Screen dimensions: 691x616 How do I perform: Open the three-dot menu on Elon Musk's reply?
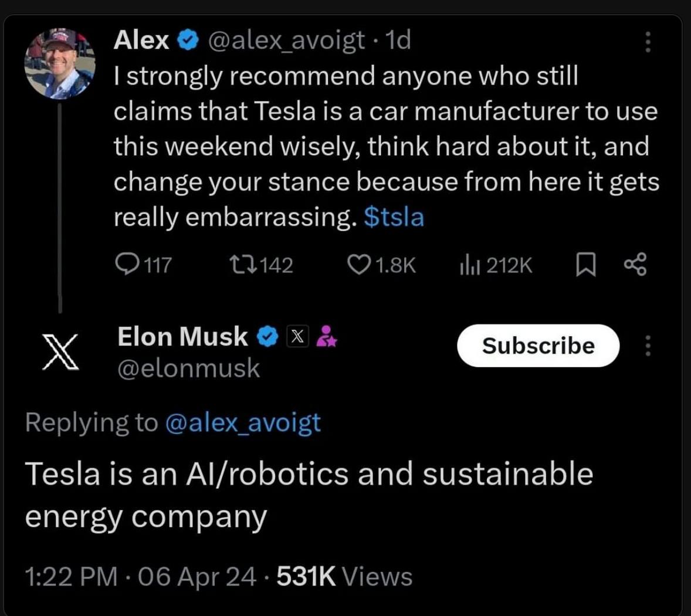pyautogui.click(x=648, y=346)
